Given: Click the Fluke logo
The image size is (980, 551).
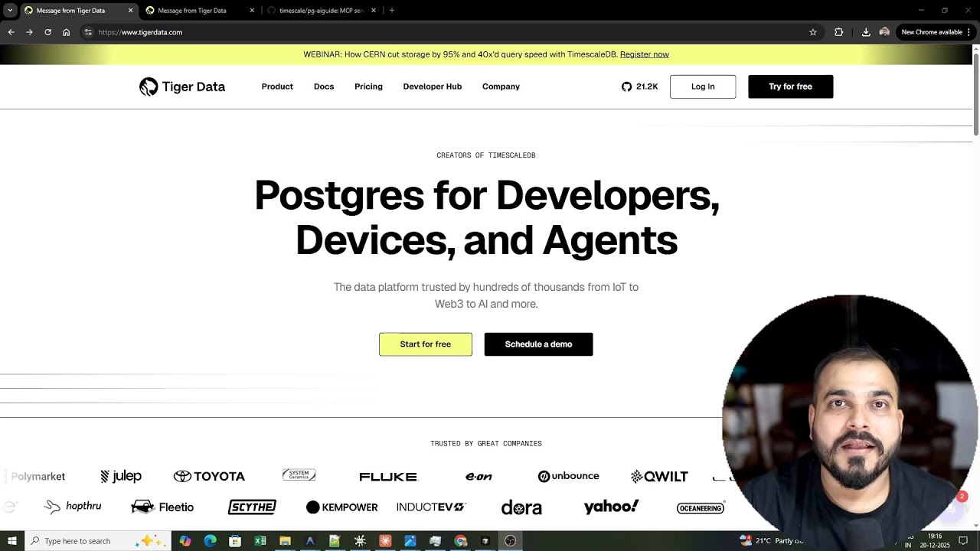Looking at the screenshot, I should coord(388,477).
